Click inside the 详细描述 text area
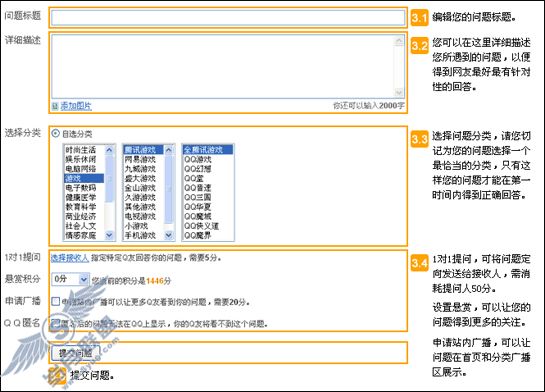This screenshot has height=392, width=545. 222,66
